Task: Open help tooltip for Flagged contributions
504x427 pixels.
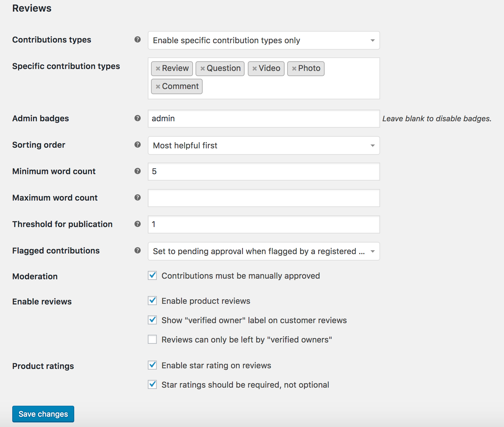Action: click(137, 250)
